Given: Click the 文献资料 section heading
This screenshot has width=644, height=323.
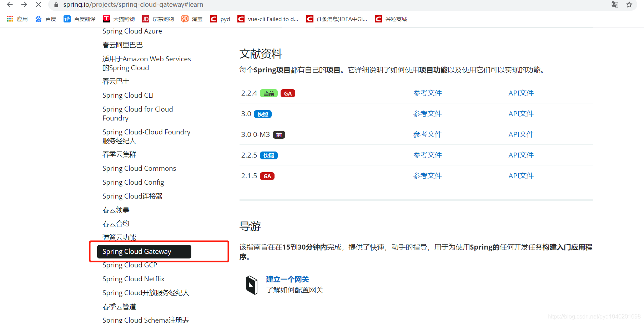Looking at the screenshot, I should pos(261,54).
